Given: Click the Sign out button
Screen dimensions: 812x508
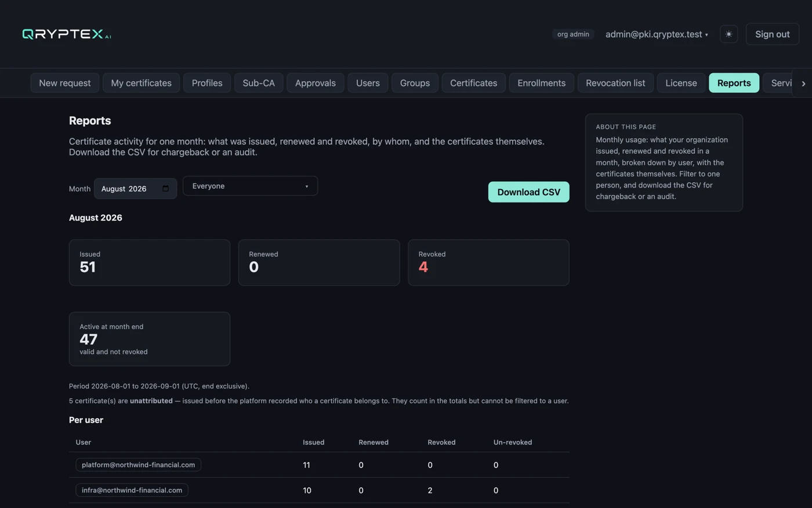Looking at the screenshot, I should click(x=772, y=34).
